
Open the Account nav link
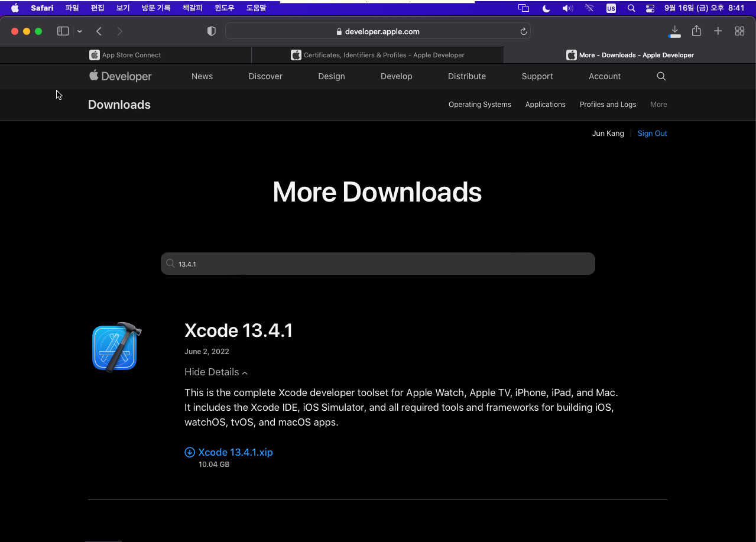[605, 76]
